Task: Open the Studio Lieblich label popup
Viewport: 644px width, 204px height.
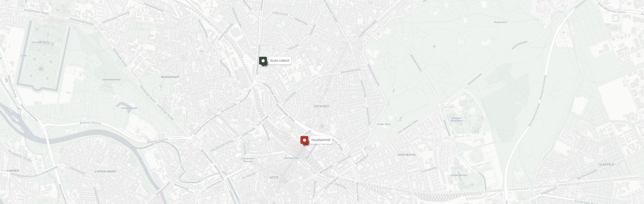Action: [x=280, y=61]
